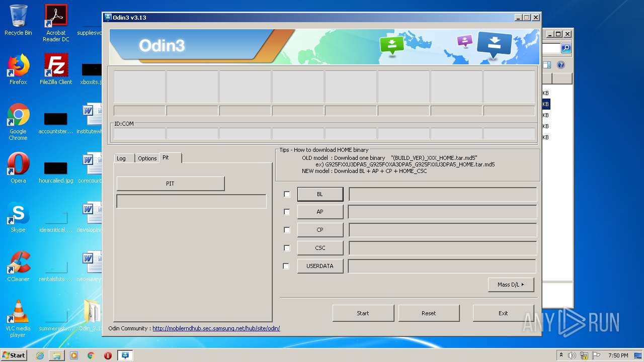
Task: Open Windows Media Player taskbar icon
Action: (x=74, y=355)
